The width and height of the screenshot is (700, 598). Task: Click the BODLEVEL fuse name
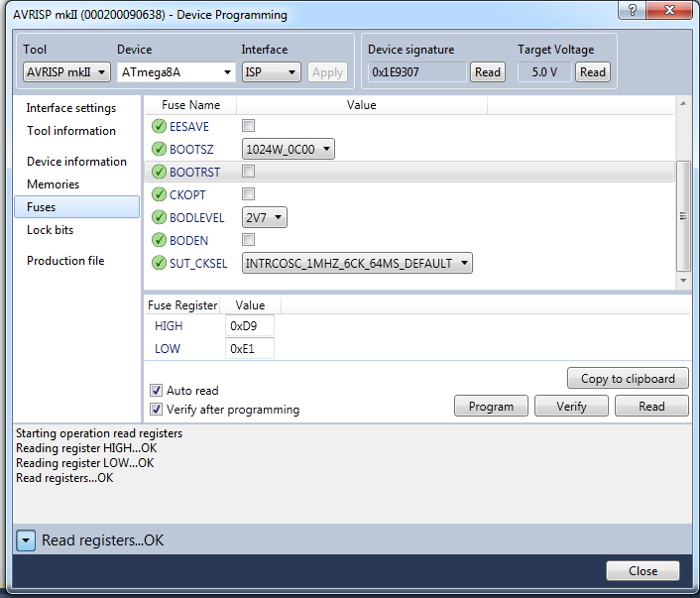pos(197,218)
